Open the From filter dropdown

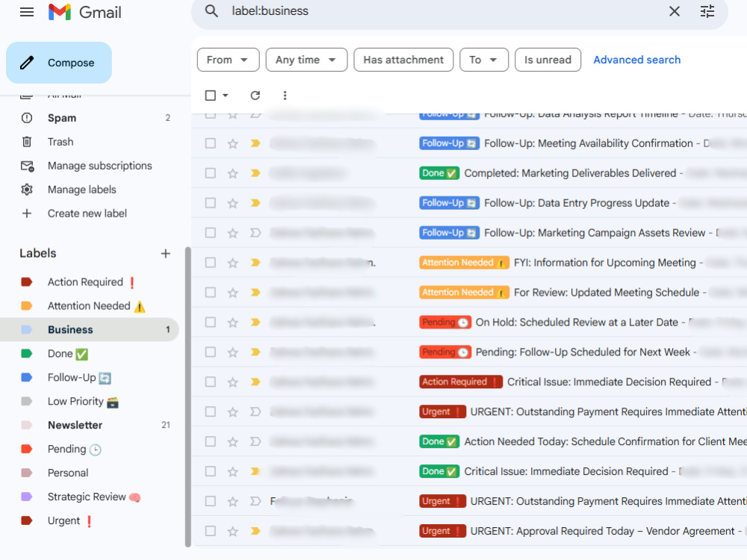(228, 60)
